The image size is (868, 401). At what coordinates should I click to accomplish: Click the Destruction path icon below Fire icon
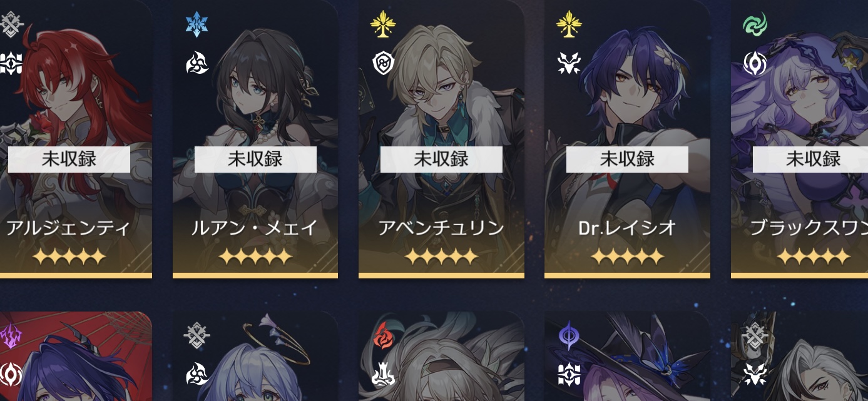coord(383,374)
